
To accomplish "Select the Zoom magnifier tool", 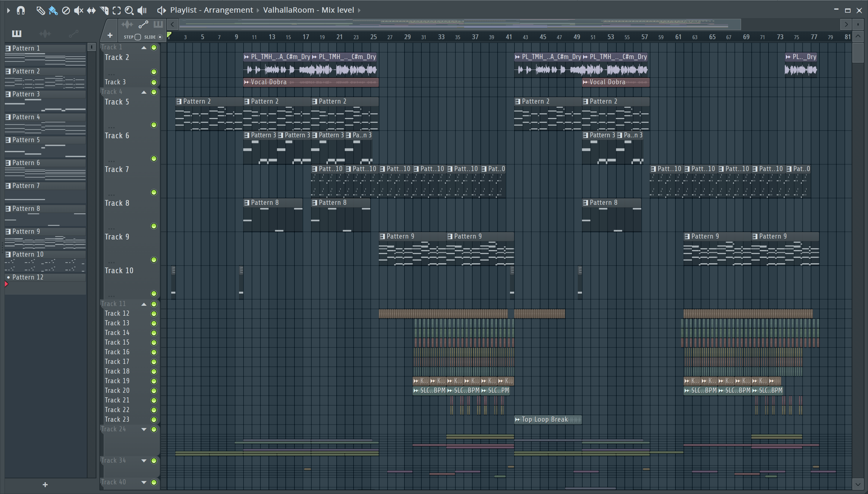I will tap(129, 11).
